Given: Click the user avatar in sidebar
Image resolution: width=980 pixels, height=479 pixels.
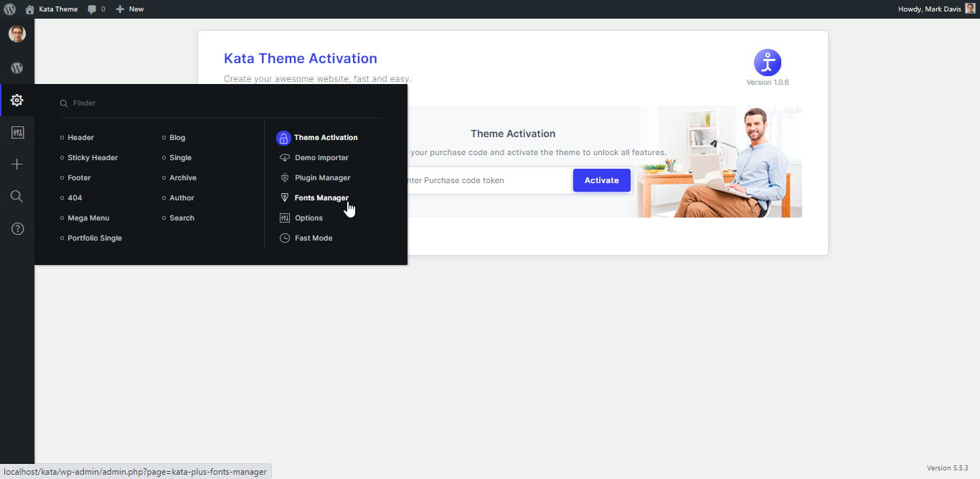Looking at the screenshot, I should tap(17, 34).
